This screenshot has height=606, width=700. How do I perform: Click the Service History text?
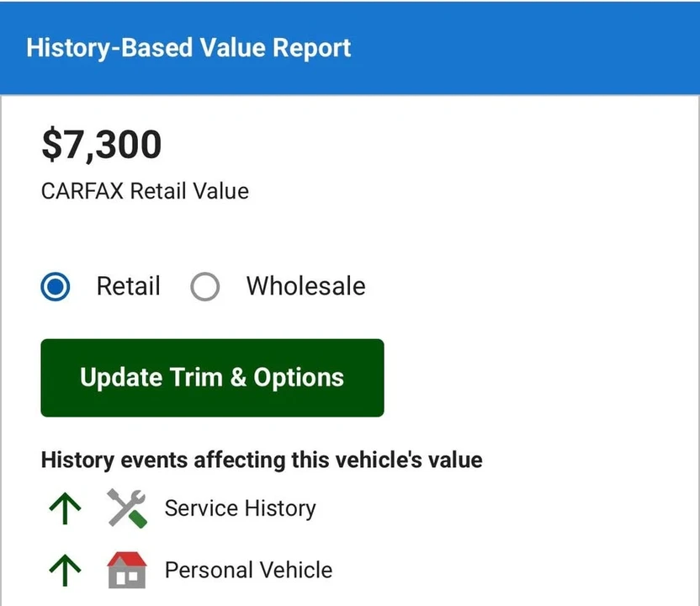click(x=240, y=508)
